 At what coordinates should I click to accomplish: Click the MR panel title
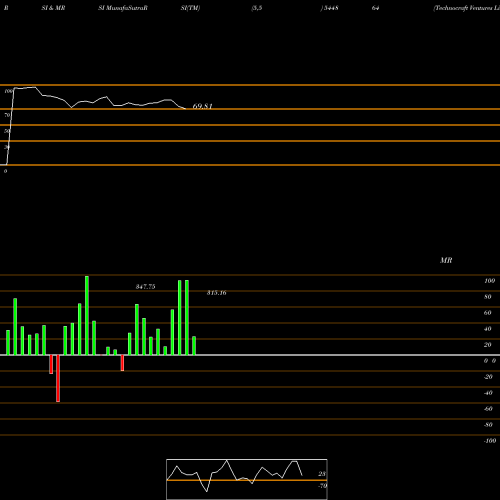coord(446,260)
